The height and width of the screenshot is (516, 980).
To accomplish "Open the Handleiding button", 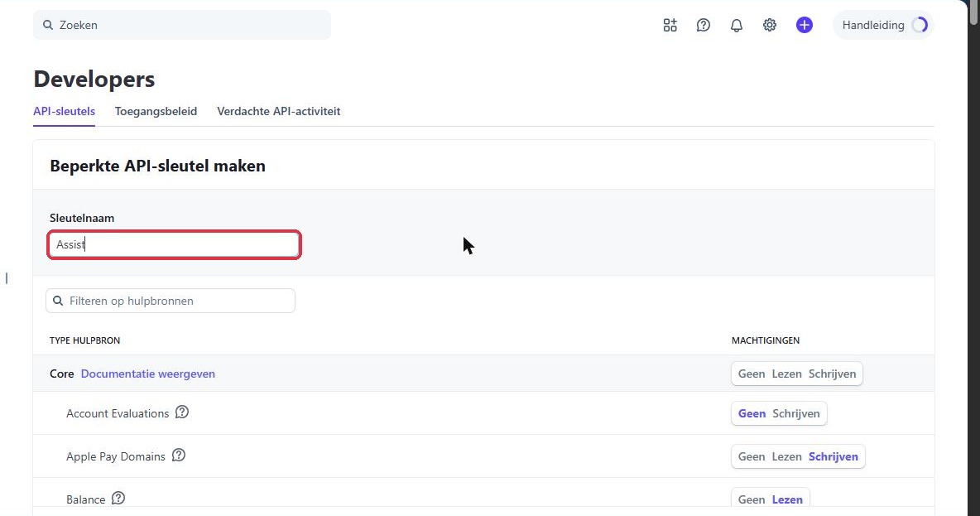I will click(x=883, y=25).
